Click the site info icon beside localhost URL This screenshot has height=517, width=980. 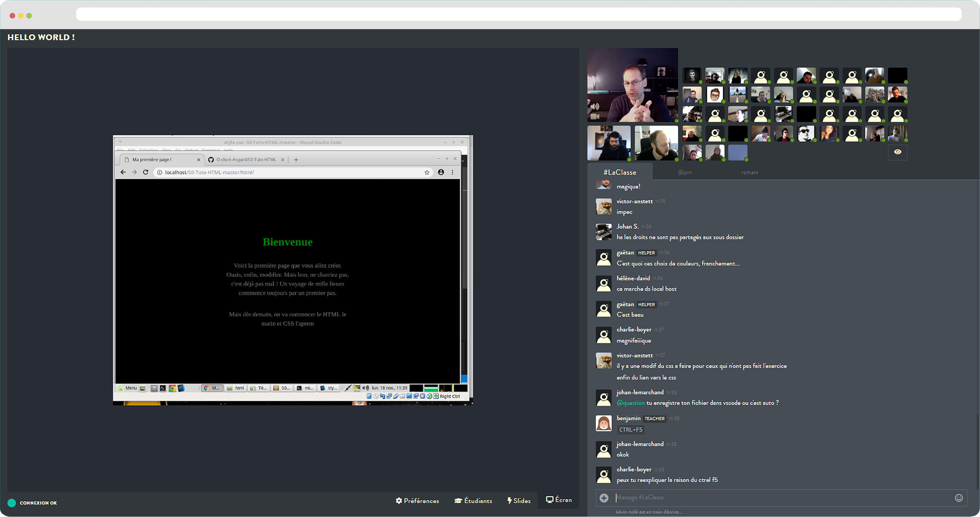(x=160, y=172)
